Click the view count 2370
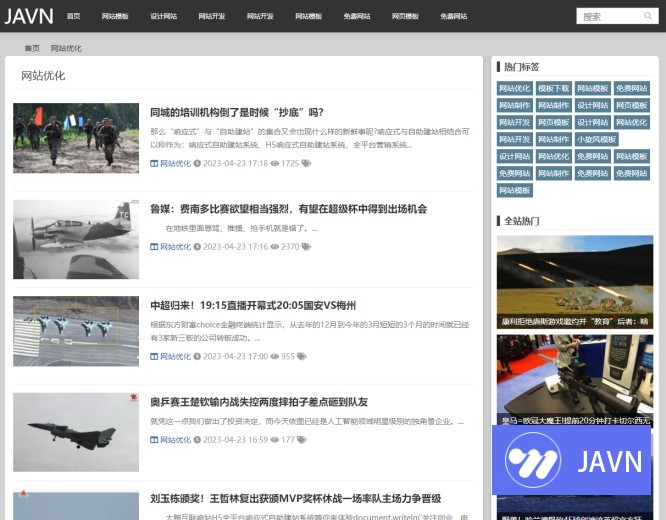 pos(290,246)
